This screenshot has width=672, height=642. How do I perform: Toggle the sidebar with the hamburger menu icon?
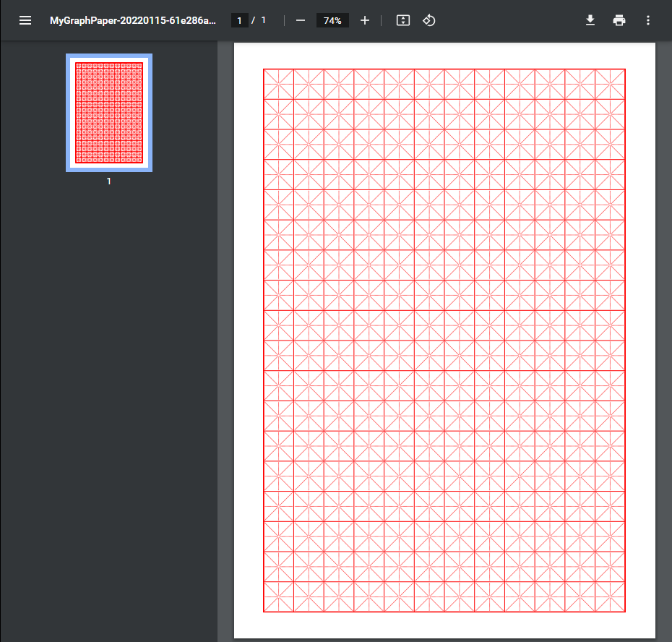(x=25, y=20)
